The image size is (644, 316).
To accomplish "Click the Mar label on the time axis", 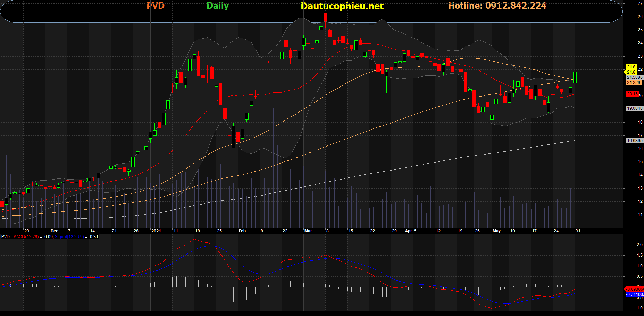I will tap(308, 231).
